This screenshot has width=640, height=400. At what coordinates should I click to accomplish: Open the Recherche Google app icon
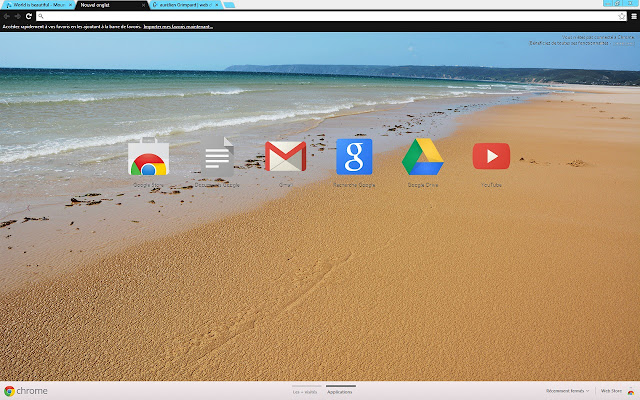pos(354,157)
